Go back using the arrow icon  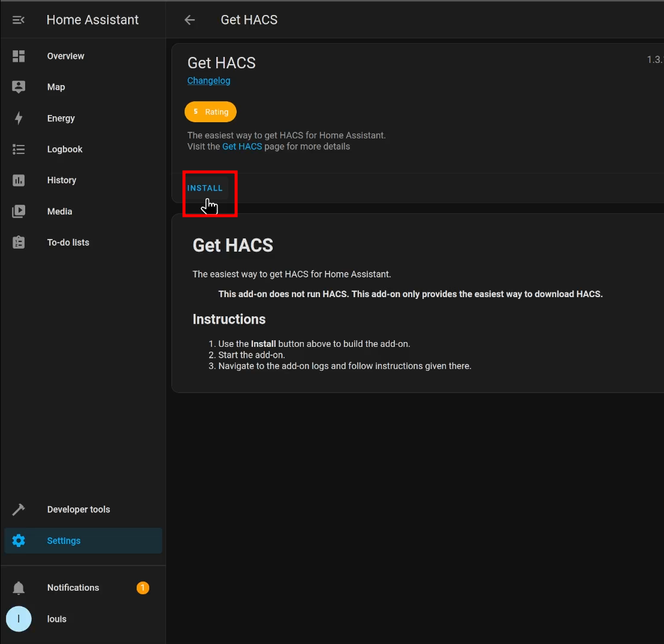point(190,20)
